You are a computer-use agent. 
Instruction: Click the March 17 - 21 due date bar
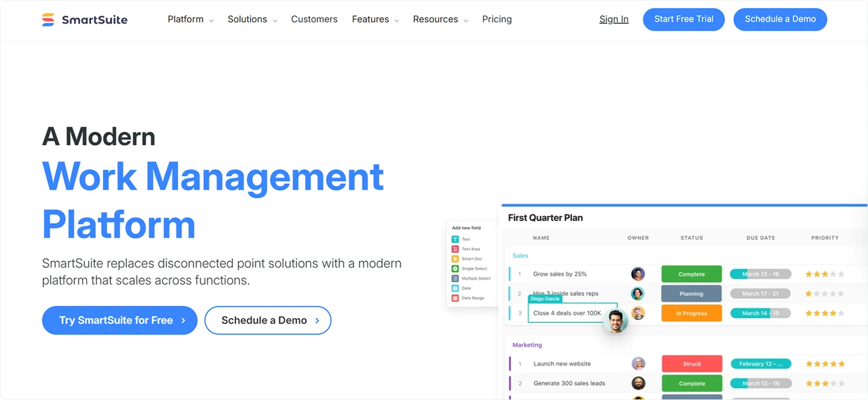point(760,294)
